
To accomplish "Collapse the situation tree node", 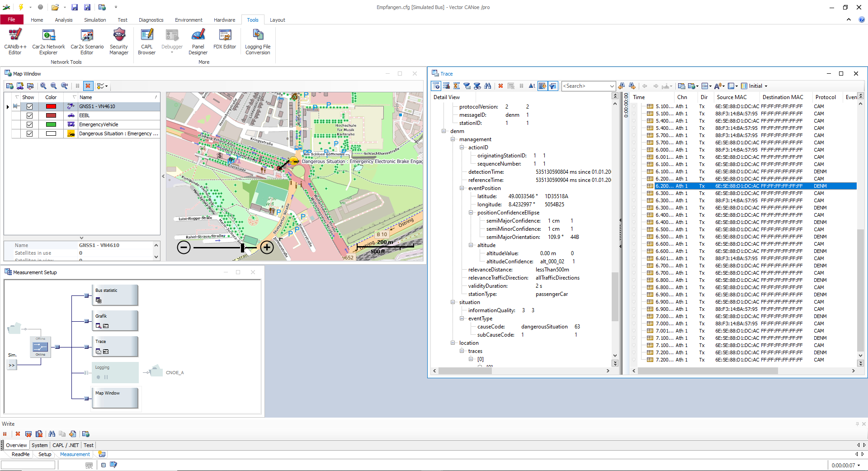I will click(x=453, y=302).
